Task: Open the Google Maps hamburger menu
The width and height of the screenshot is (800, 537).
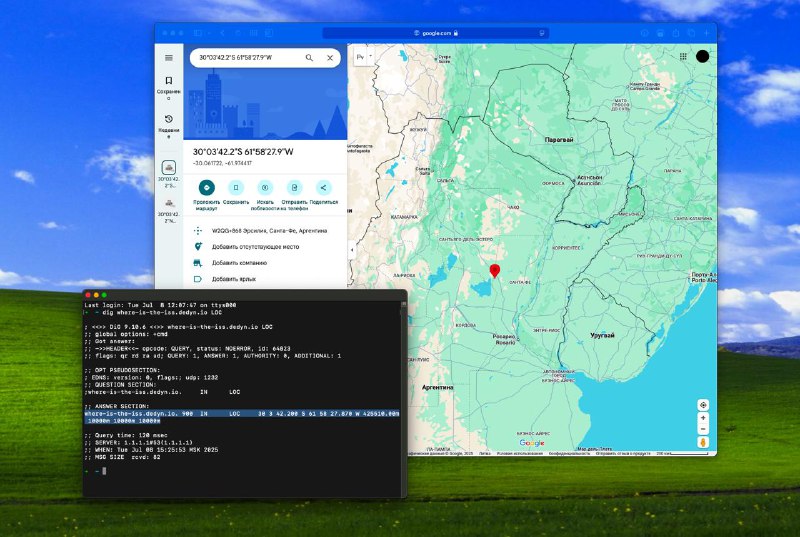Action: tap(168, 58)
